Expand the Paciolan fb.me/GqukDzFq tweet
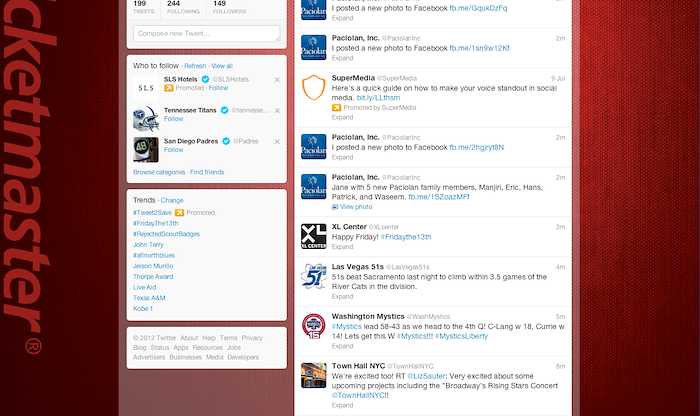The width and height of the screenshot is (700, 416). click(342, 18)
